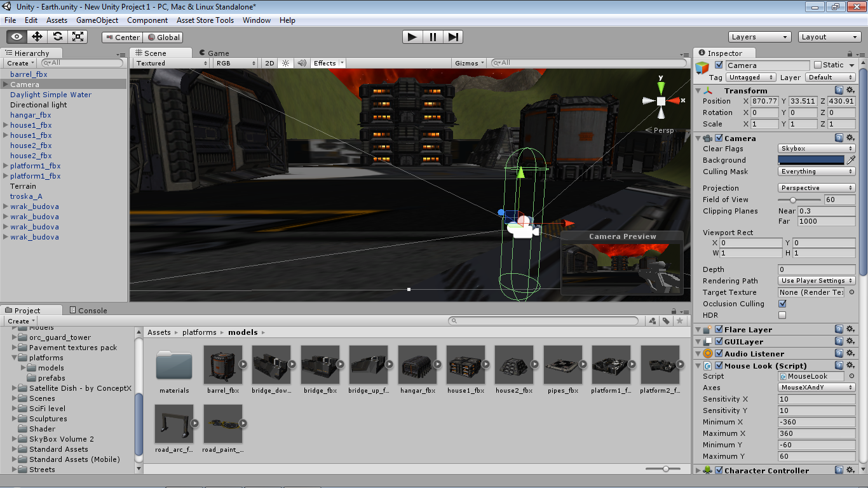This screenshot has height=488, width=868.
Task: Select the Scale tool
Action: coord(78,37)
